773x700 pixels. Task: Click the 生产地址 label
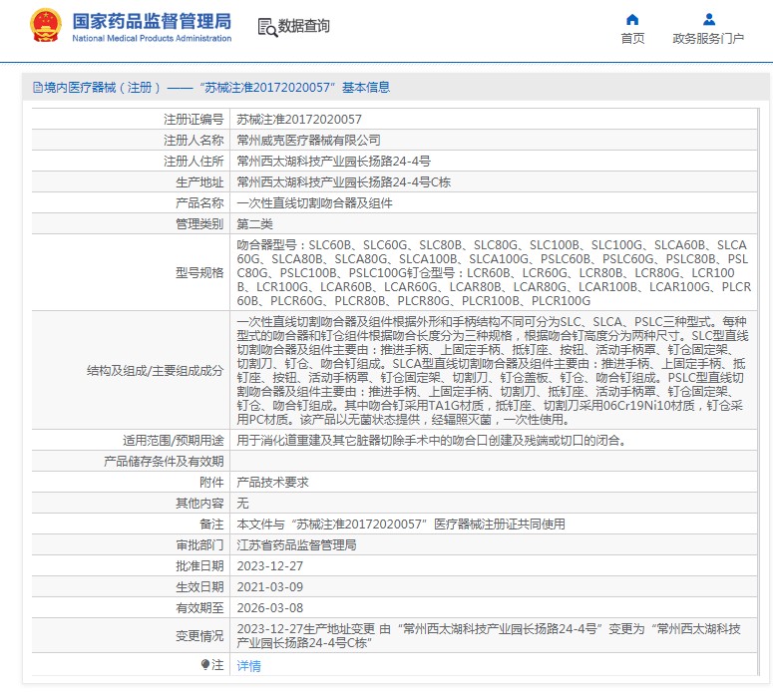[x=199, y=182]
